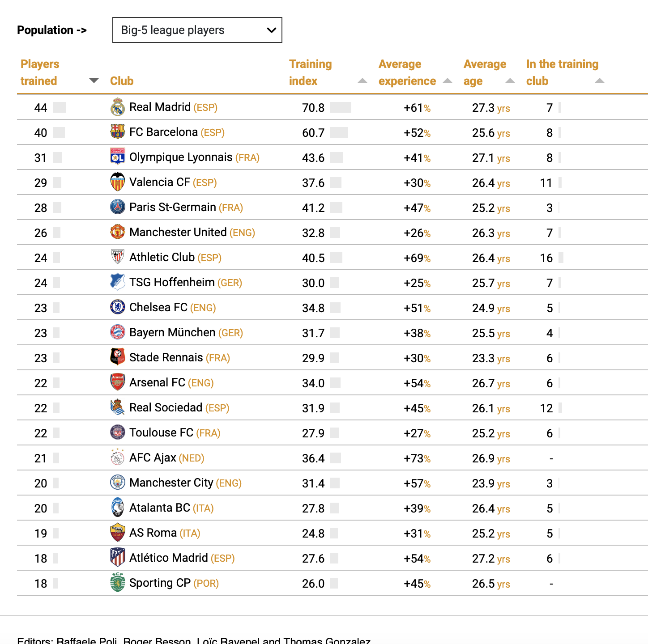Sort ascending by Training index arrow

click(362, 81)
